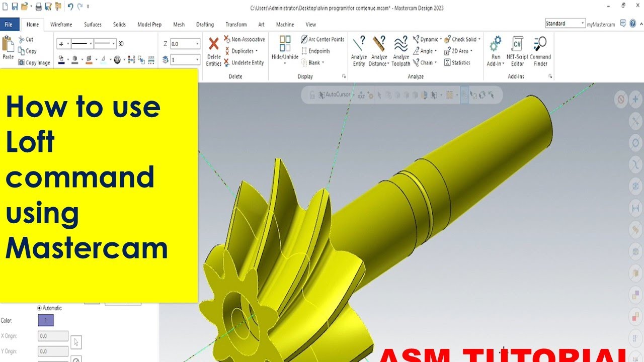Switch to the Wireframe tab

point(61,24)
